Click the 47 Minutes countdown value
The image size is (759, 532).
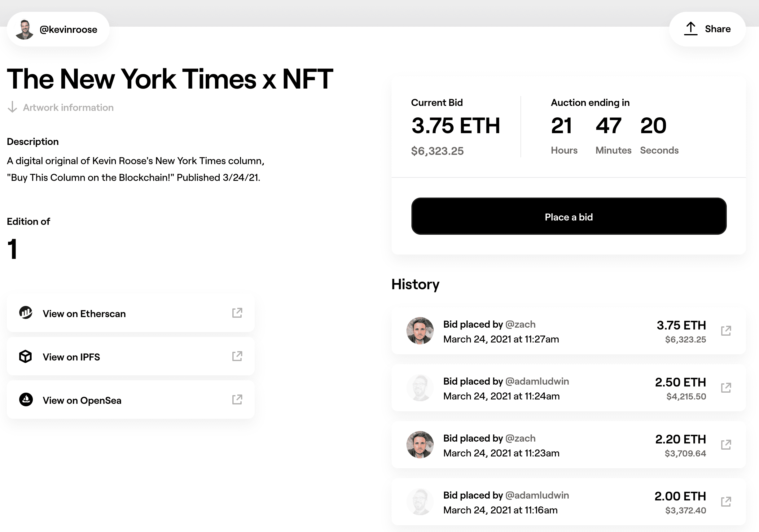608,125
